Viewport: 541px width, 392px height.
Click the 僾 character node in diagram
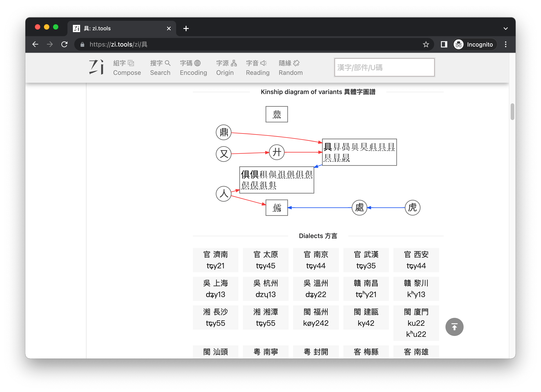(x=277, y=207)
